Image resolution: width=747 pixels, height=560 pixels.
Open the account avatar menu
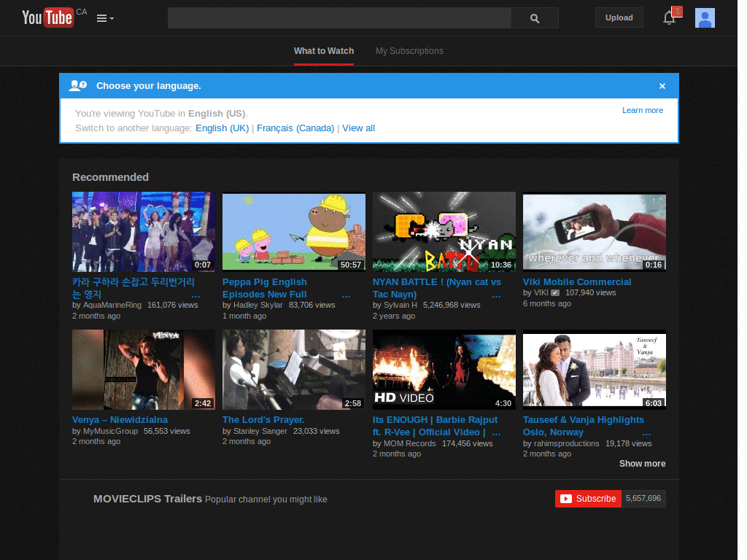pyautogui.click(x=705, y=18)
